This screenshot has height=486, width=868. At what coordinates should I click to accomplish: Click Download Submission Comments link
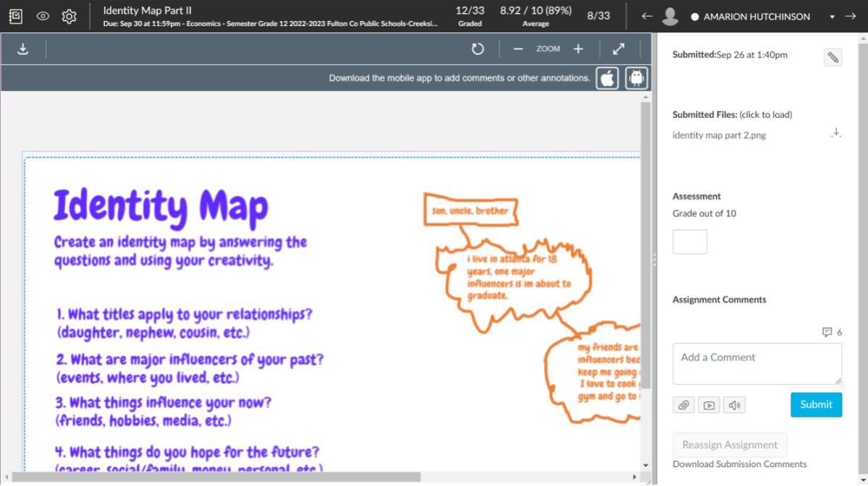click(739, 464)
